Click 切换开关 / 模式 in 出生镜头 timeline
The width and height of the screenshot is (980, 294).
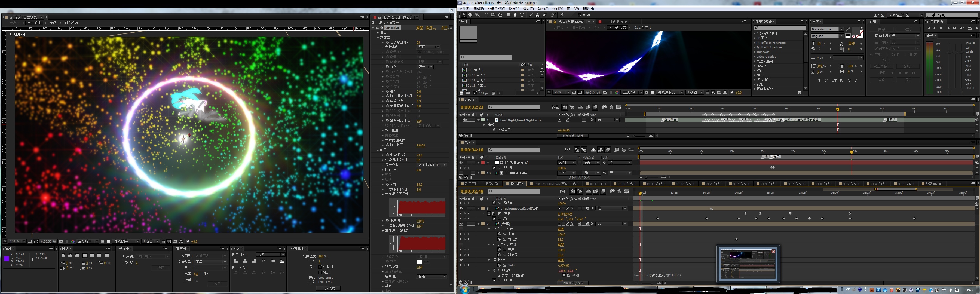point(572,283)
